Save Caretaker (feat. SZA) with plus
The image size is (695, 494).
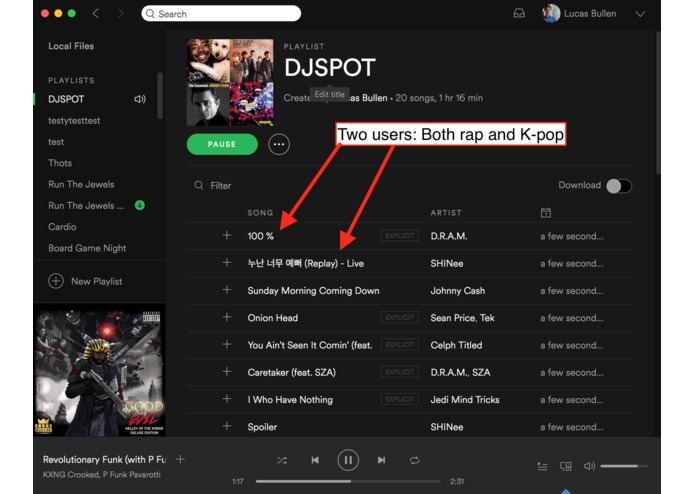click(226, 372)
